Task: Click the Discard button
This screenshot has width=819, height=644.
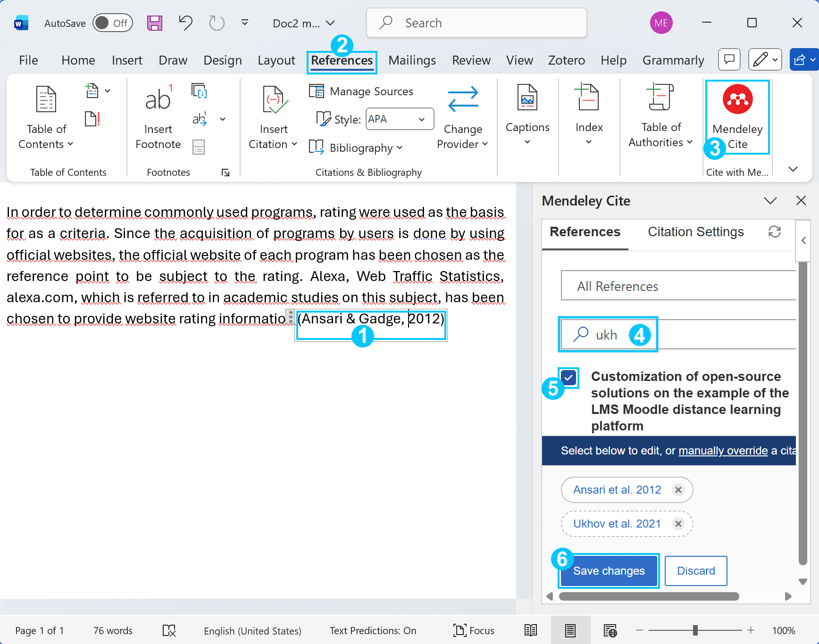Action: 696,571
